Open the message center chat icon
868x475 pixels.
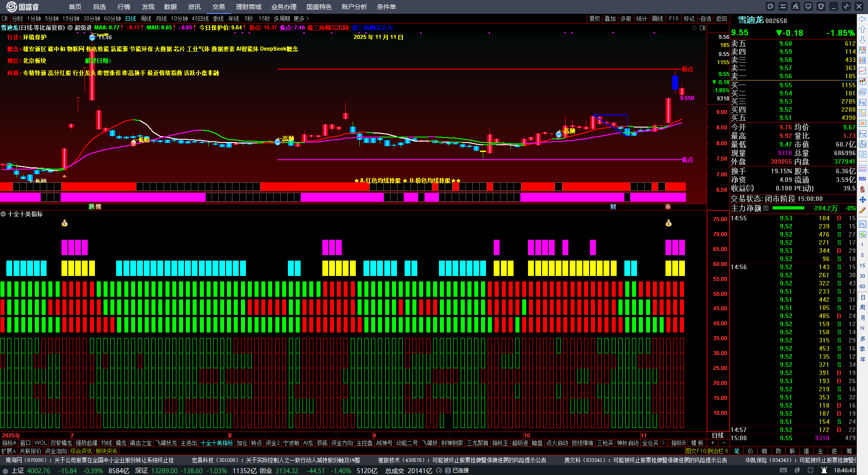click(770, 6)
